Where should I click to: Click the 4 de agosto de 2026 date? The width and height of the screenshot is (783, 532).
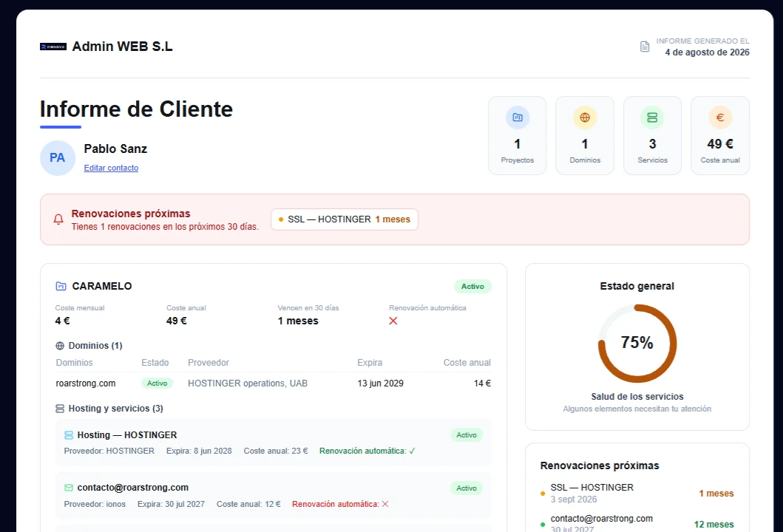(x=707, y=52)
